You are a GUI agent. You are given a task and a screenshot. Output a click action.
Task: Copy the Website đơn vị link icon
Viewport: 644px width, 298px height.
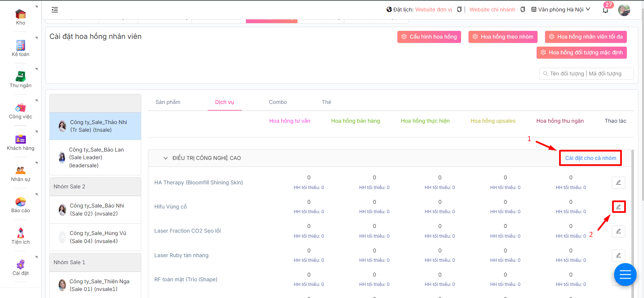click(459, 10)
